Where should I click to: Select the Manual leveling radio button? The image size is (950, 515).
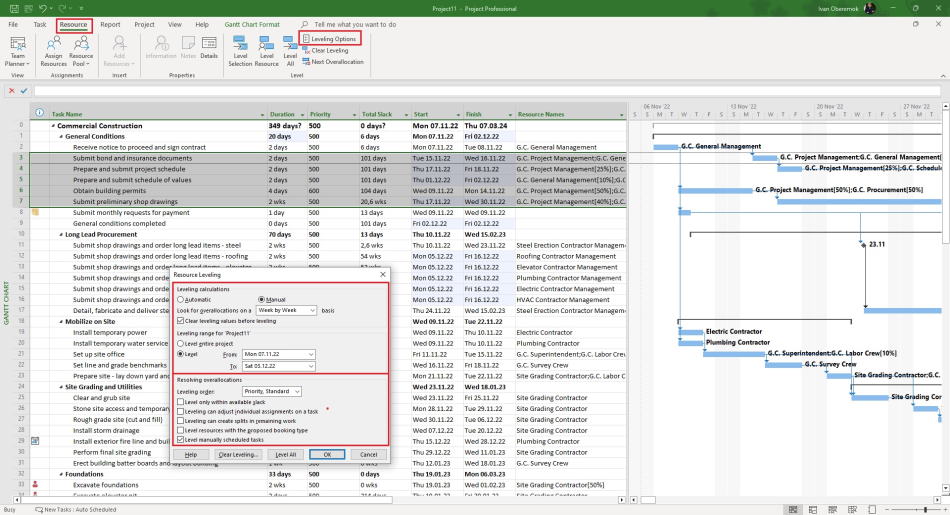click(x=261, y=299)
